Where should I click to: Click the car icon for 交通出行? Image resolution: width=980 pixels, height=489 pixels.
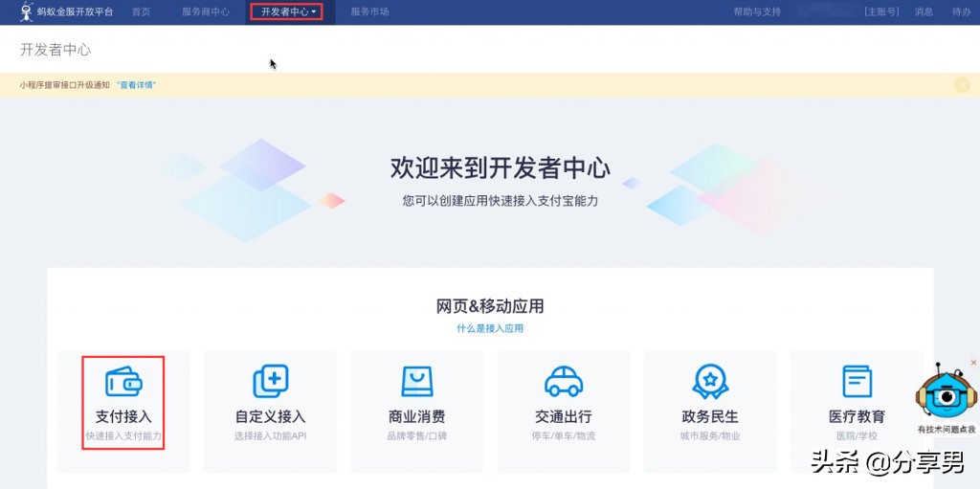tap(564, 382)
